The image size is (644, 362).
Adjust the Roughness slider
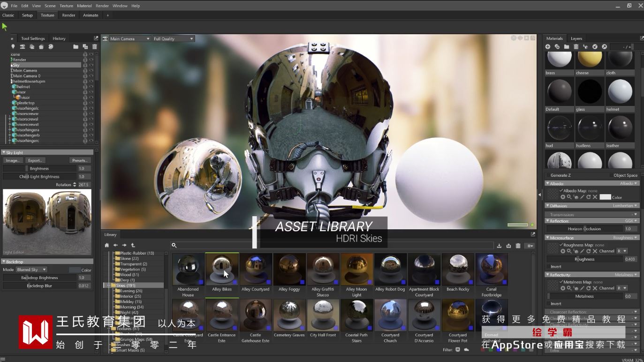pyautogui.click(x=584, y=259)
